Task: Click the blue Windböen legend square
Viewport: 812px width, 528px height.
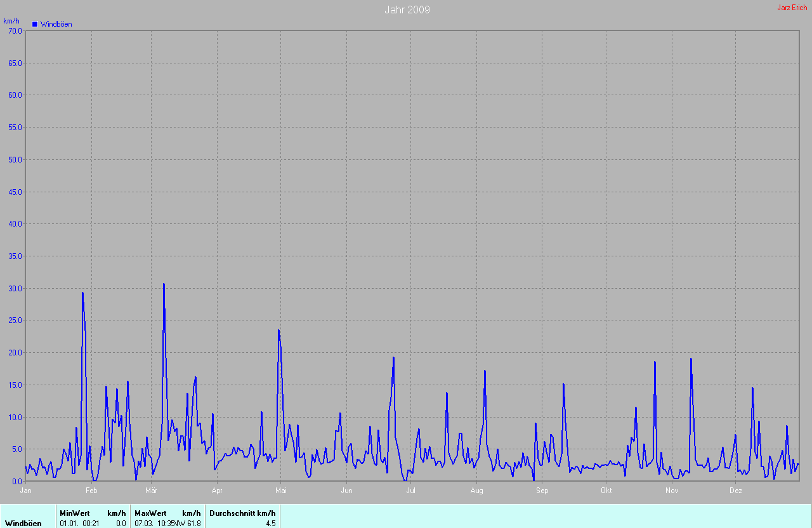Action: tap(35, 24)
